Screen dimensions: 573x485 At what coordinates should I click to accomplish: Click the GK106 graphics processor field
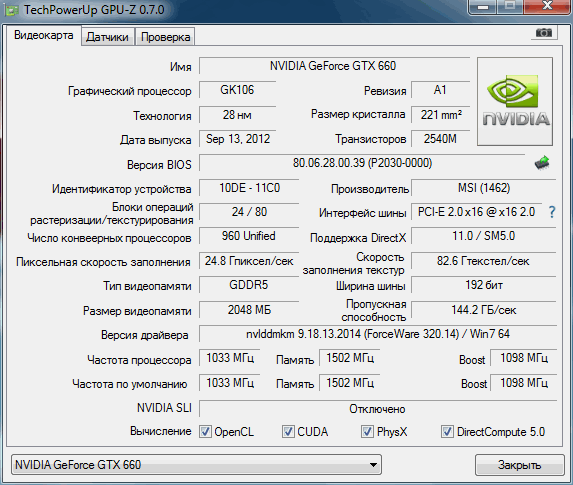coord(237,90)
